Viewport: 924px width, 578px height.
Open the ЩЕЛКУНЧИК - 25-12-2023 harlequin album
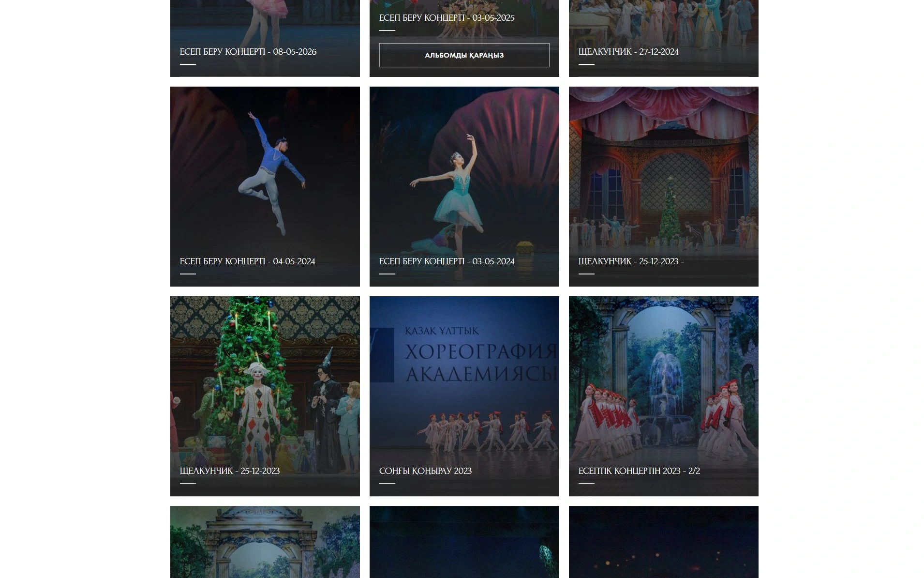(265, 396)
